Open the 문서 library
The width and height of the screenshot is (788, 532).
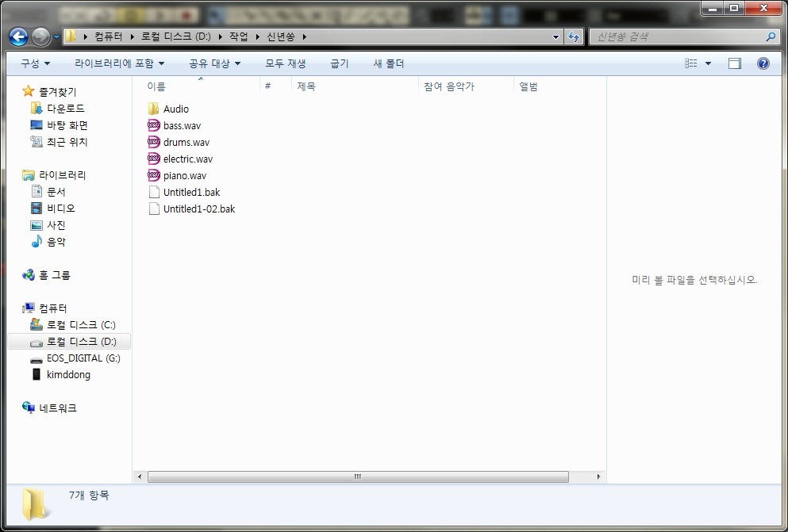(x=56, y=192)
